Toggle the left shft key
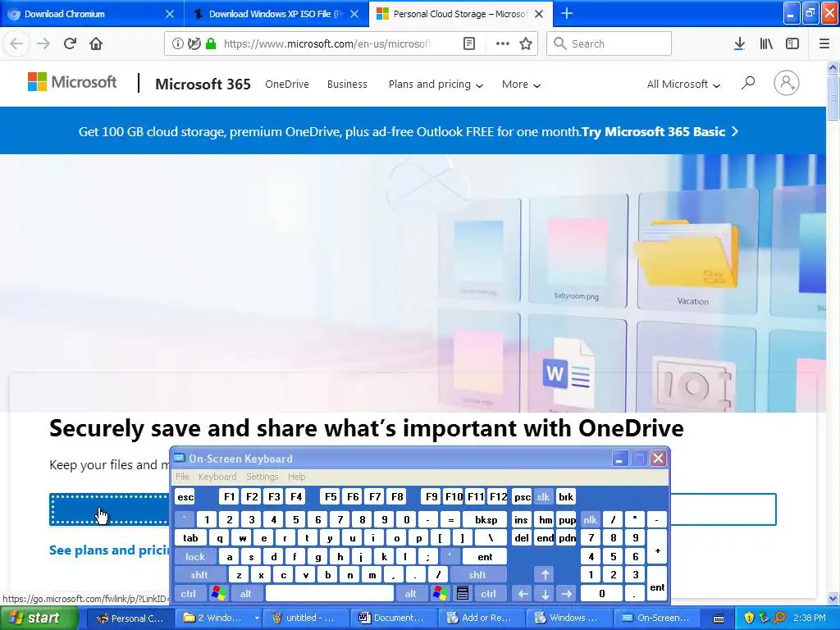 (x=199, y=575)
